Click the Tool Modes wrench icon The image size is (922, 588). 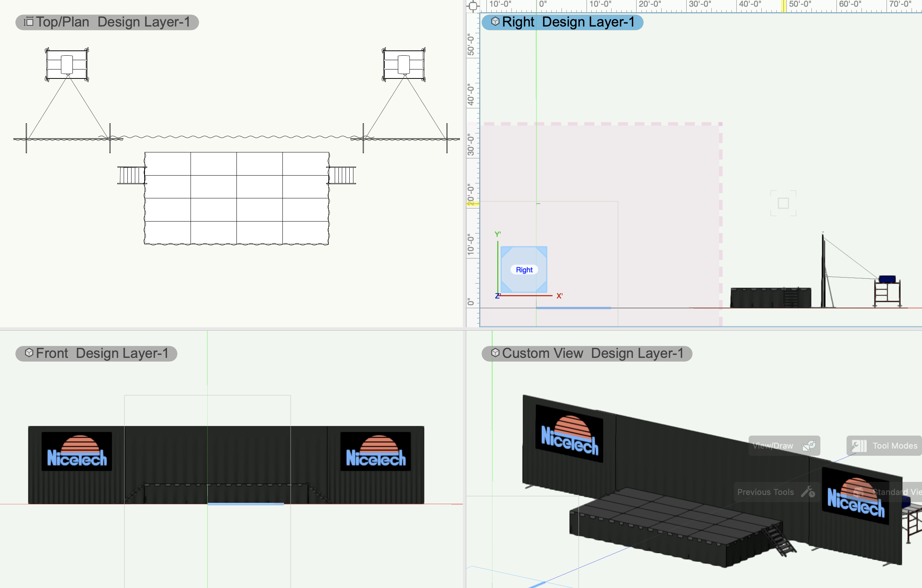(858, 446)
